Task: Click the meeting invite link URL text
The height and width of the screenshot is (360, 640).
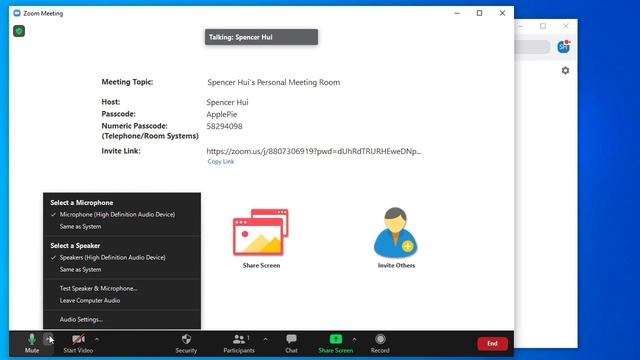Action: [x=313, y=151]
